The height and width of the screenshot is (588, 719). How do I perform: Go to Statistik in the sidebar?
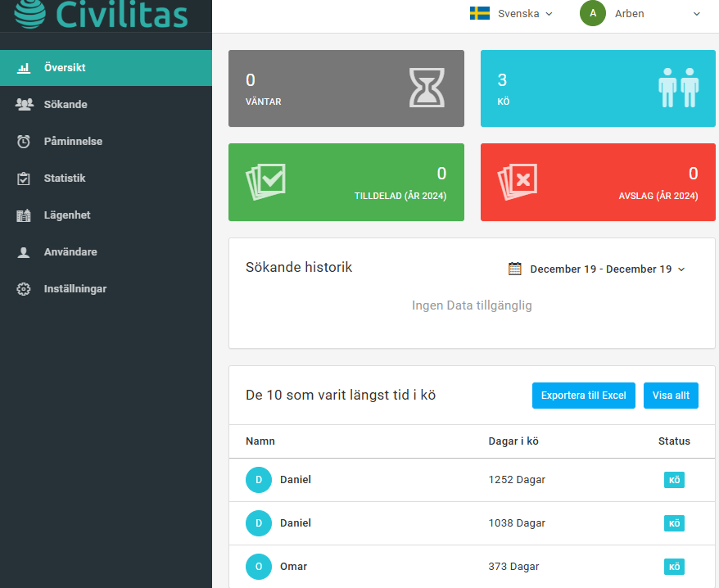point(65,179)
